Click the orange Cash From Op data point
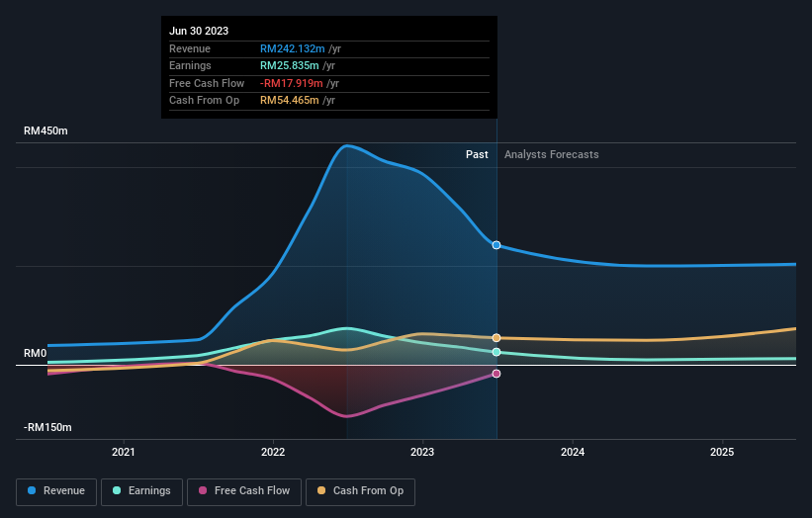Image resolution: width=812 pixels, height=518 pixels. (x=496, y=338)
